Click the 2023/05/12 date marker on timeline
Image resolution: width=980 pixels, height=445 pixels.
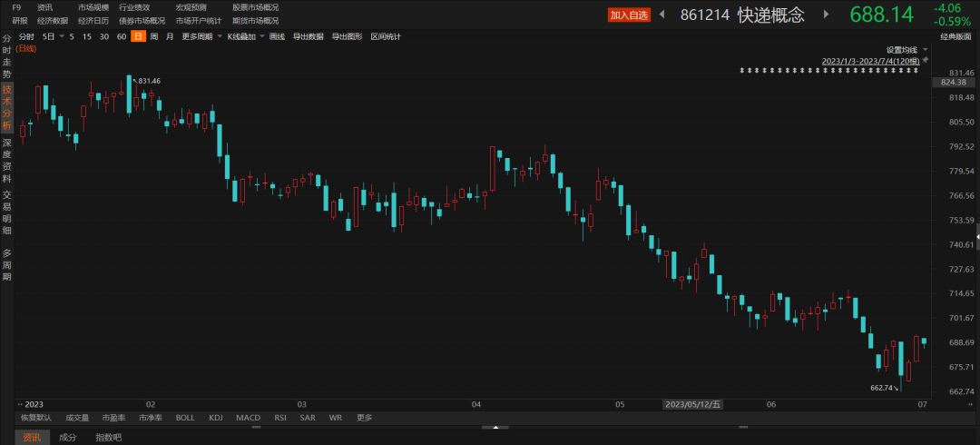pos(692,404)
